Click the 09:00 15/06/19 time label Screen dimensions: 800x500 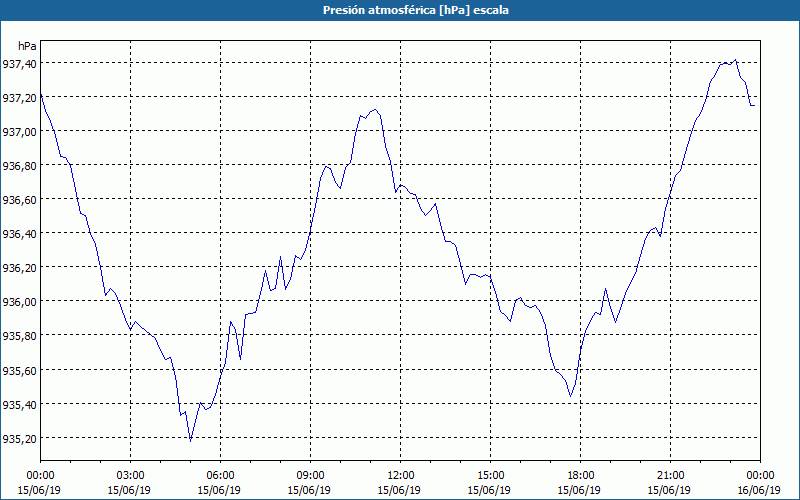(309, 483)
